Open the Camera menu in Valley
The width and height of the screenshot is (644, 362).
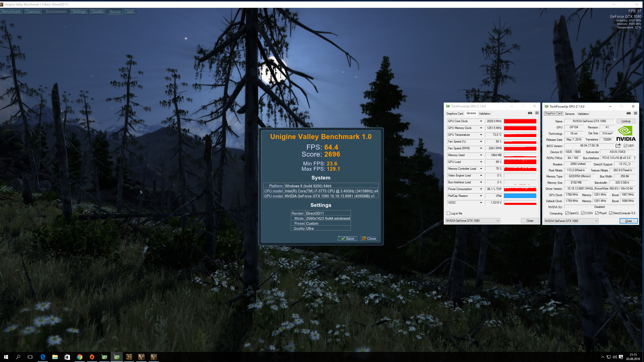33,12
